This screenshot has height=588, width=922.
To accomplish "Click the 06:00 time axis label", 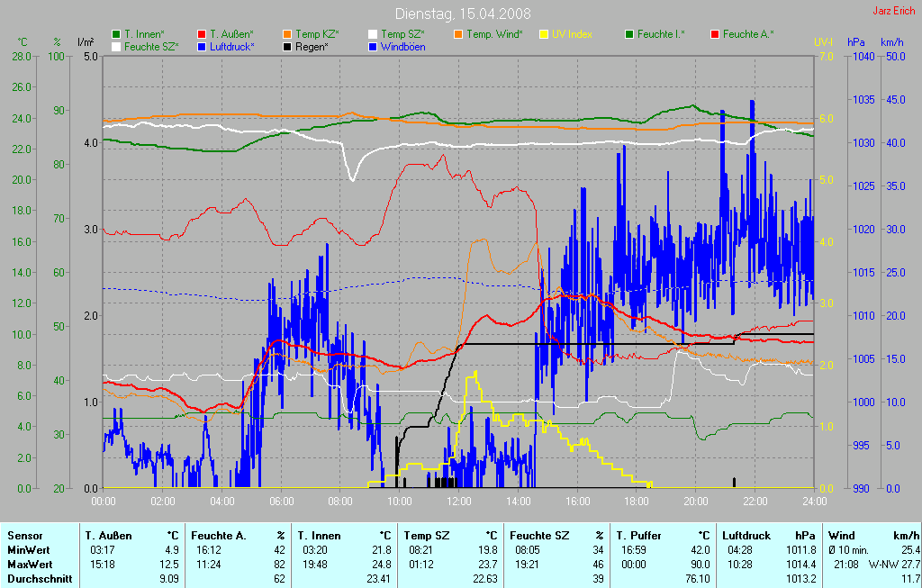I will [281, 502].
